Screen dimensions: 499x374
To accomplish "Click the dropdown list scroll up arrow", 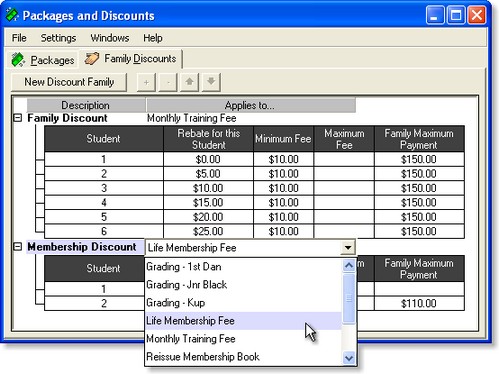I will 349,266.
